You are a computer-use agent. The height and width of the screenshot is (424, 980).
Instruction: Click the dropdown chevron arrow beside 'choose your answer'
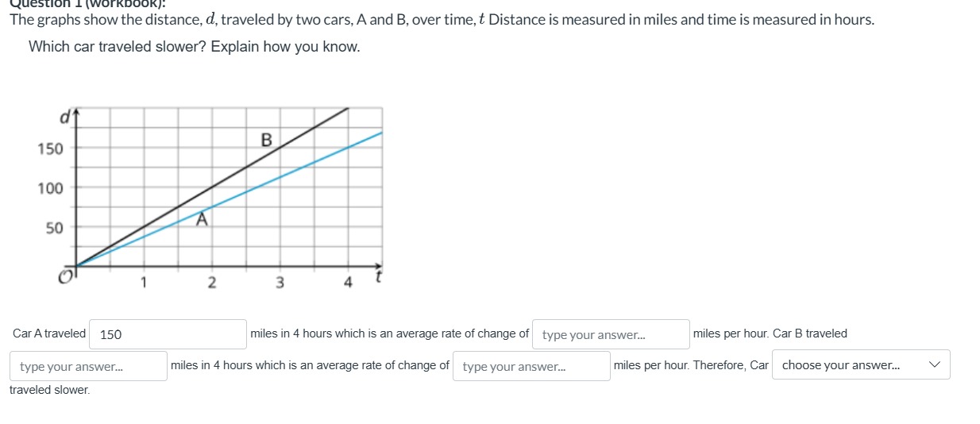pos(935,365)
